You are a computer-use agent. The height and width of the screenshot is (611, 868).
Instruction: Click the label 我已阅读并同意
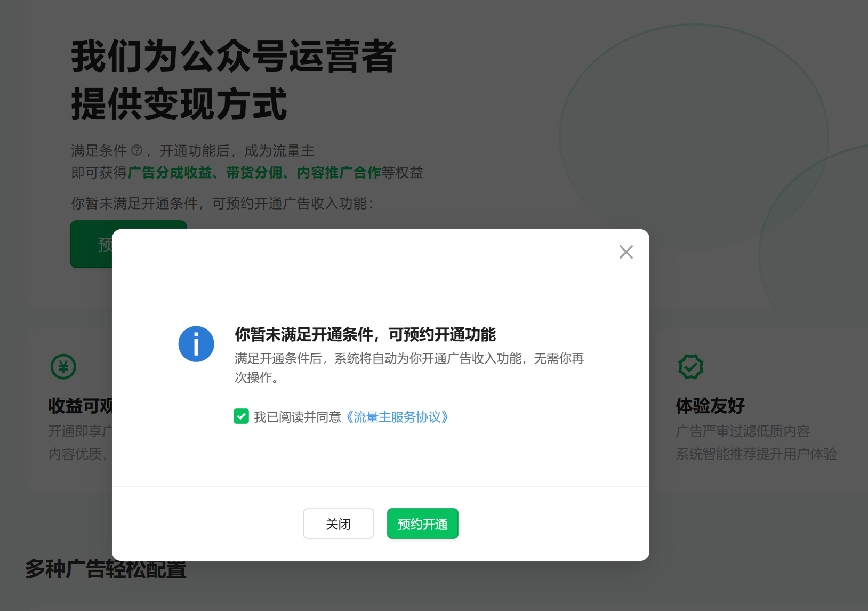[298, 417]
